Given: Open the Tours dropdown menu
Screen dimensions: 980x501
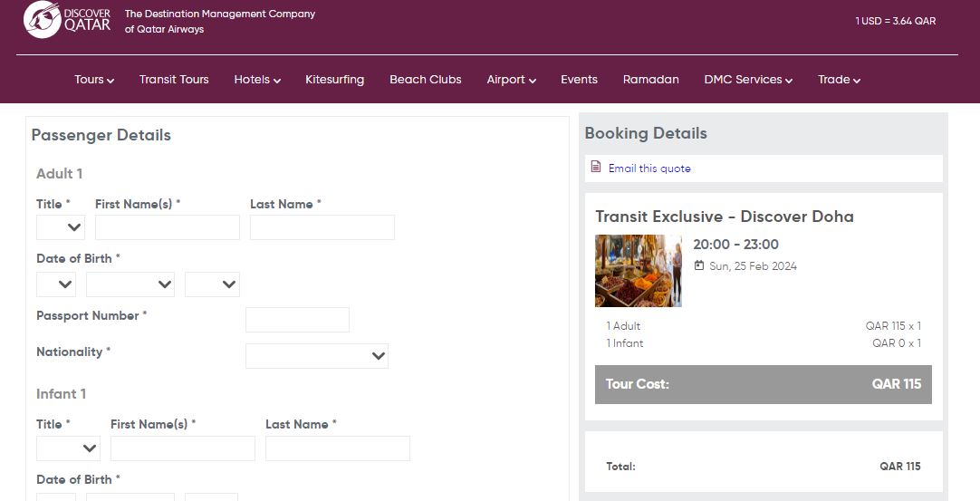Looking at the screenshot, I should [94, 80].
